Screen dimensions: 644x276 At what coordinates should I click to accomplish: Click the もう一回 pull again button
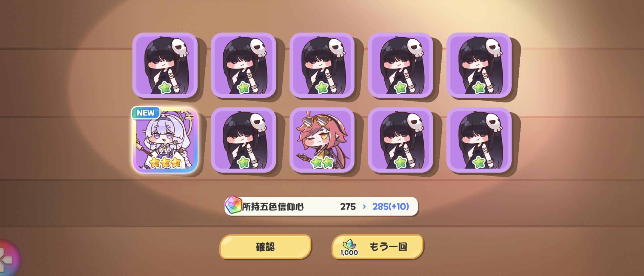(x=377, y=247)
